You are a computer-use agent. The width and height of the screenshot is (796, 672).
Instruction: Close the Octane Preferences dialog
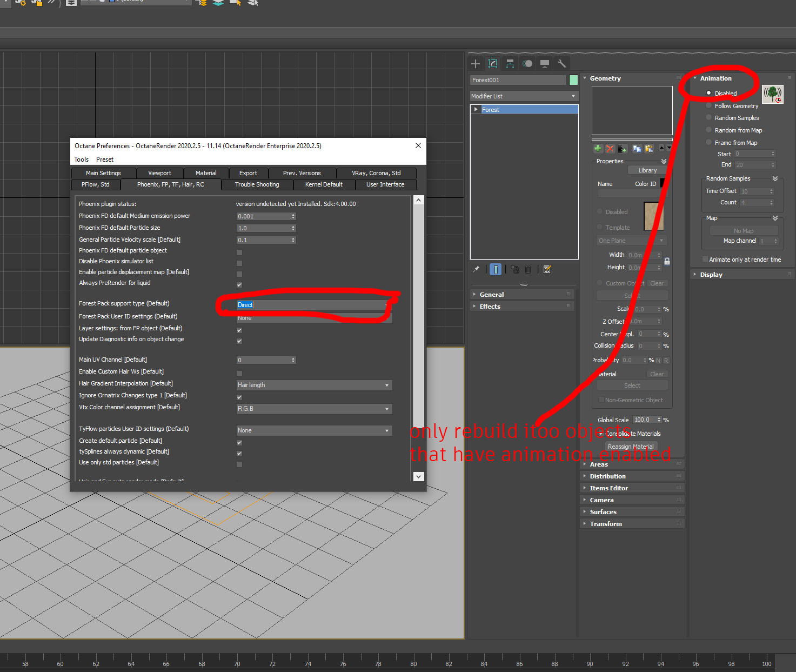click(x=418, y=145)
